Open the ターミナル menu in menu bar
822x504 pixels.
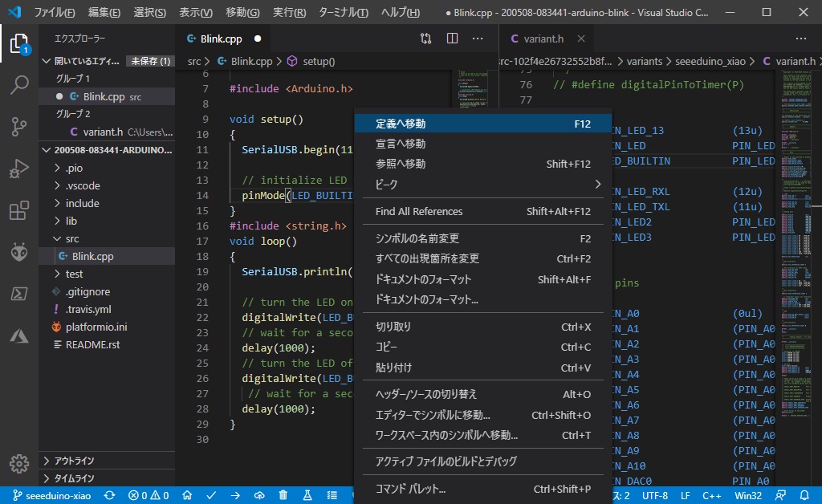344,12
